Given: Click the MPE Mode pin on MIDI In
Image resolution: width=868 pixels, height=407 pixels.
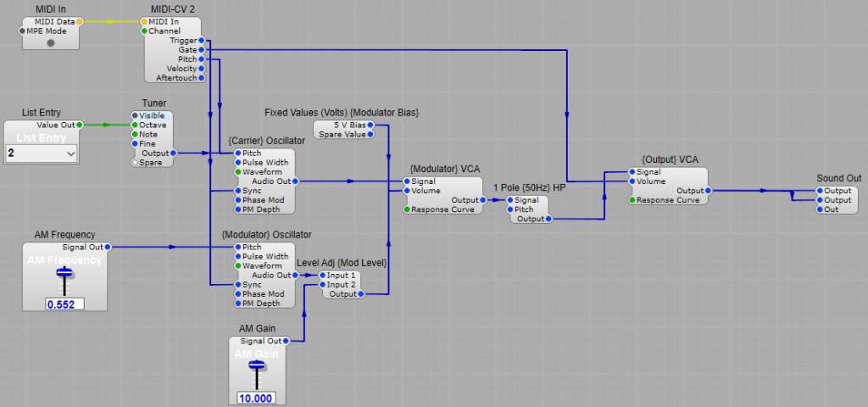Looking at the screenshot, I should click(x=23, y=31).
